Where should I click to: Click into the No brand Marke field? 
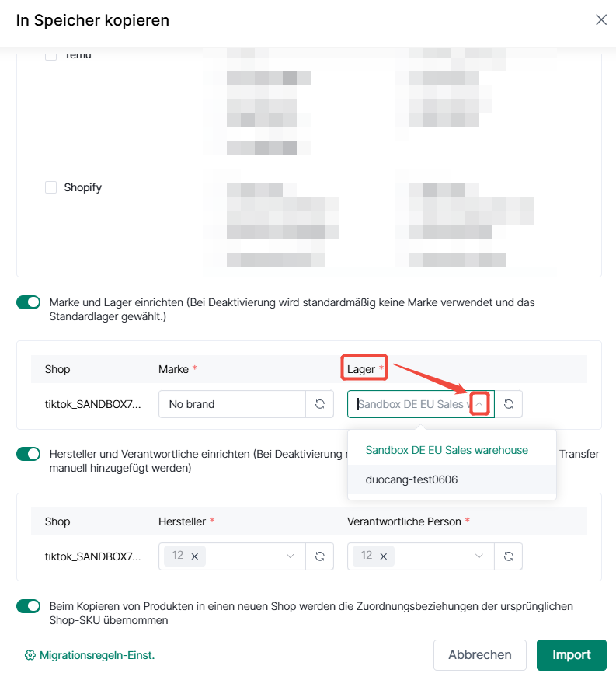pyautogui.click(x=232, y=404)
